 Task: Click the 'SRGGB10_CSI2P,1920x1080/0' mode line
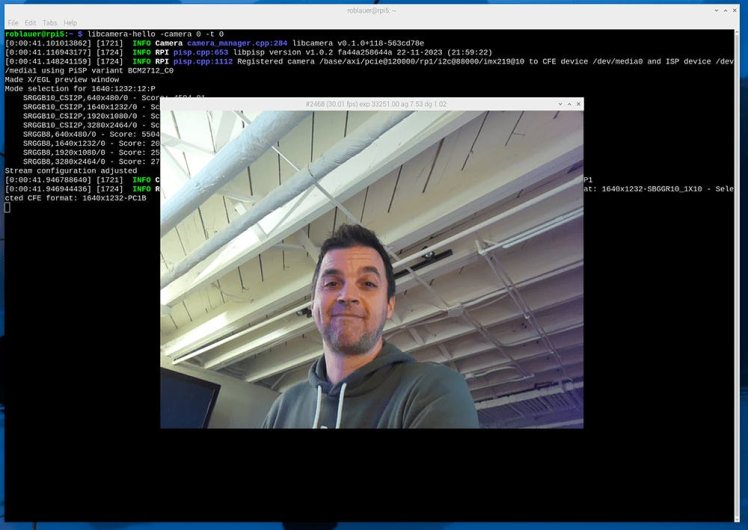point(92,115)
